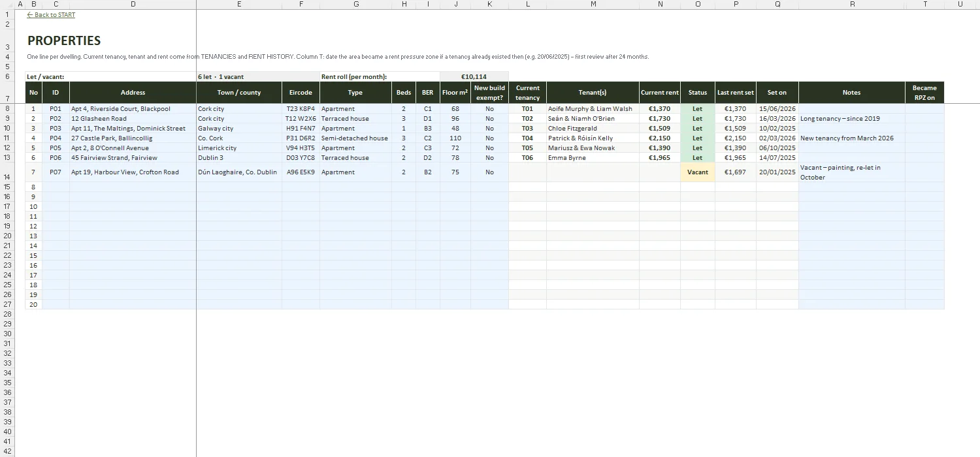
Task: Select address 12 Glasheen Road
Action: pos(133,119)
